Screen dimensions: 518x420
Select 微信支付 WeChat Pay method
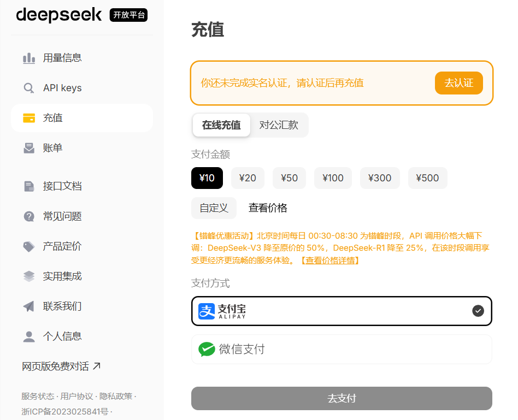341,349
